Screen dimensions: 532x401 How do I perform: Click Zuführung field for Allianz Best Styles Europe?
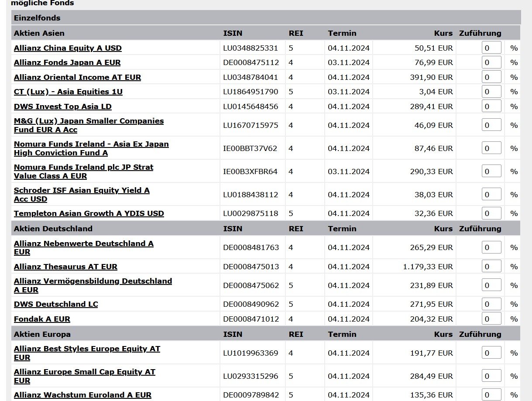491,353
